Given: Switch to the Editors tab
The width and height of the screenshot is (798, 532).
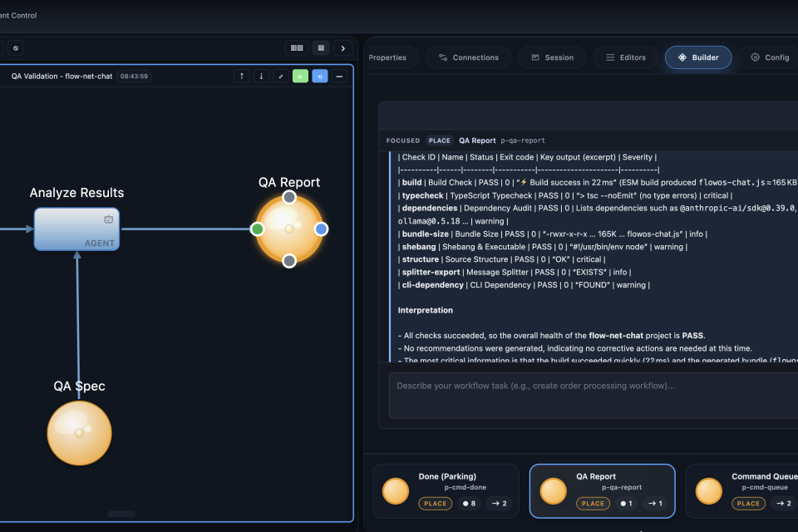Looking at the screenshot, I should [x=626, y=57].
